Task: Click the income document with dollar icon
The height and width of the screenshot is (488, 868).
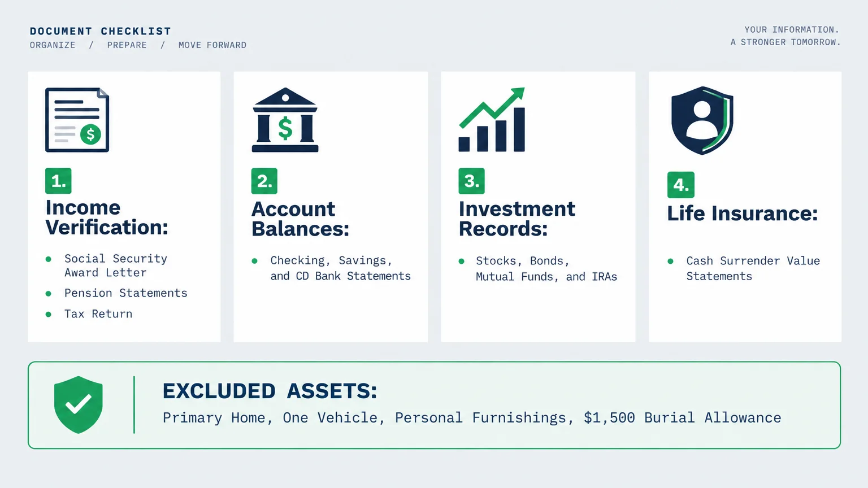Action: tap(77, 120)
